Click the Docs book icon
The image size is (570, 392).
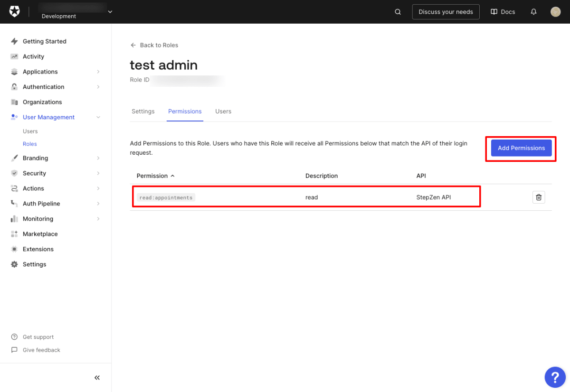point(494,12)
